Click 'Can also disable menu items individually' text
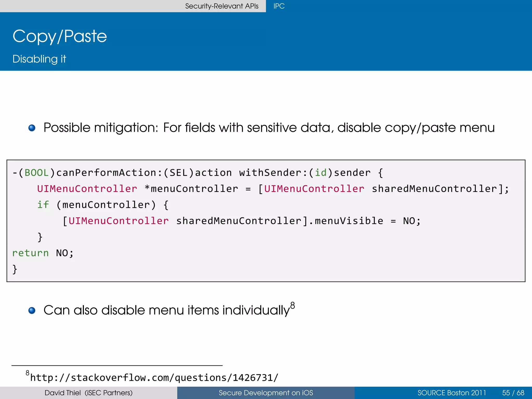 pyautogui.click(x=167, y=310)
